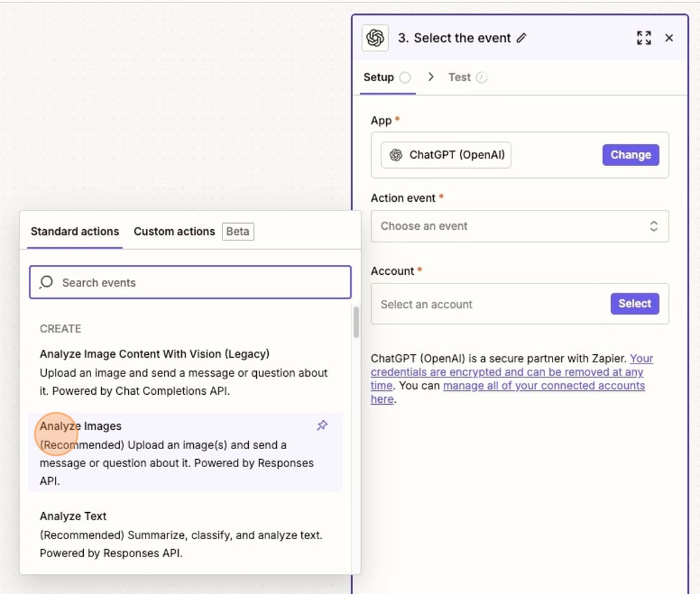The image size is (700, 594).
Task: Click the events list scrollbar thumb
Action: click(356, 322)
